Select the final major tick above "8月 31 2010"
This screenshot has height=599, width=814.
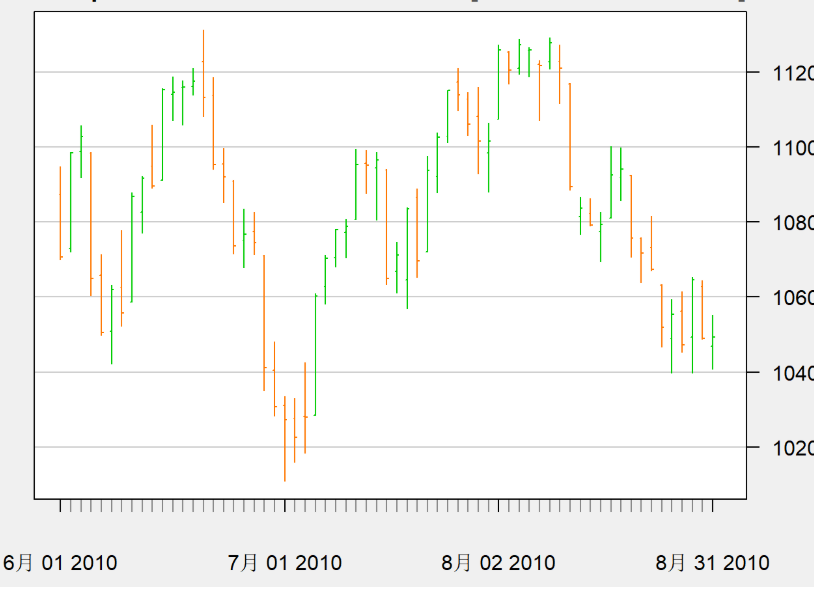[712, 505]
